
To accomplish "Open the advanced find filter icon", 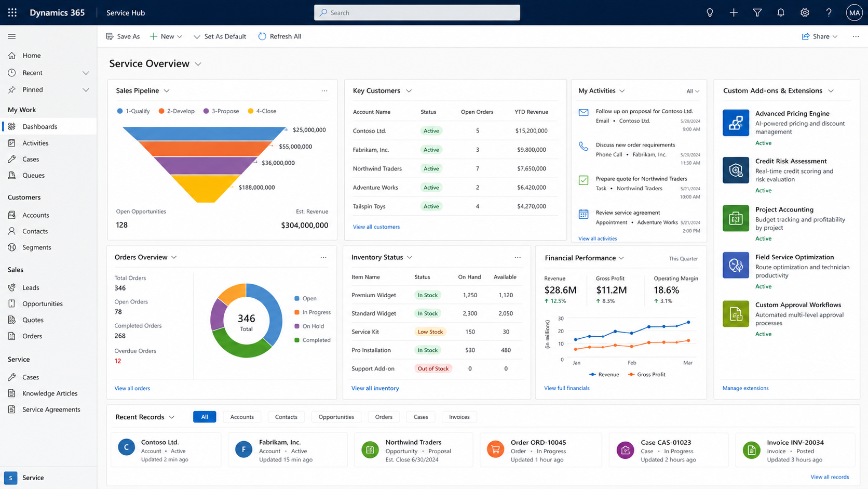I will (757, 12).
